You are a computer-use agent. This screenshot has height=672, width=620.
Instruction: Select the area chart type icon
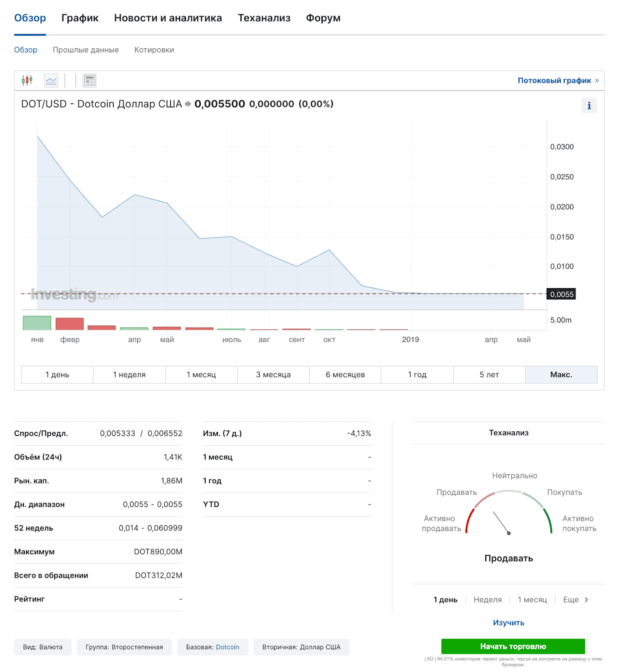click(x=51, y=80)
